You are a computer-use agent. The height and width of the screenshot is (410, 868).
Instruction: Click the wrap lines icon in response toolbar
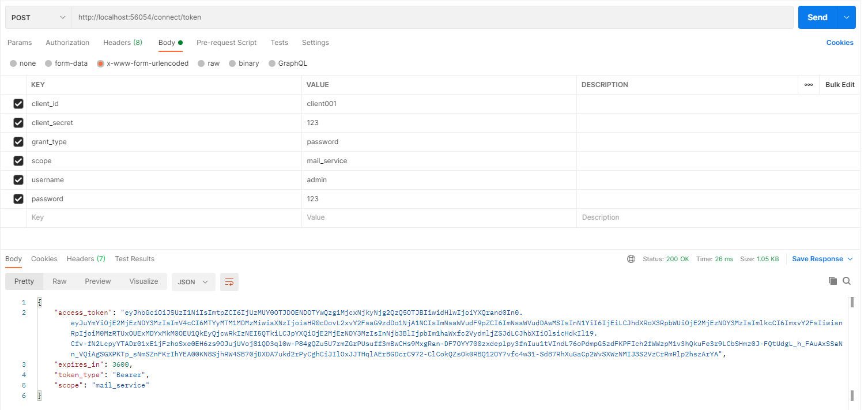[x=229, y=282]
